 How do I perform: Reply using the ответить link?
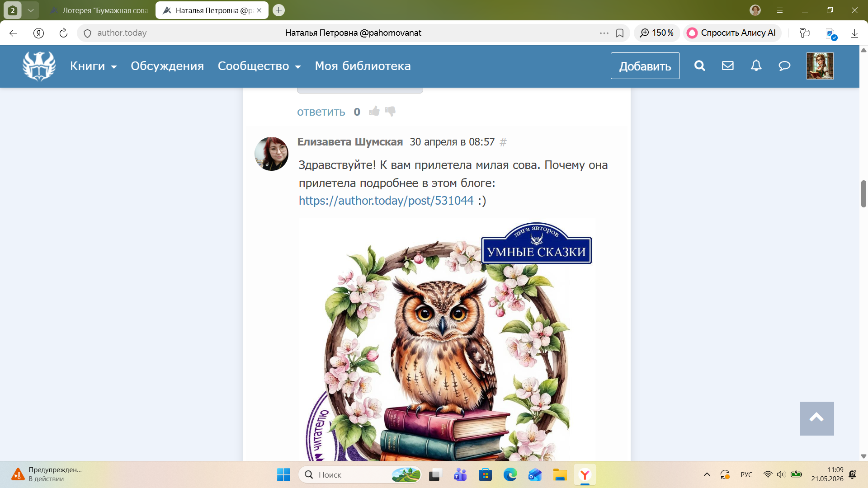coord(321,112)
